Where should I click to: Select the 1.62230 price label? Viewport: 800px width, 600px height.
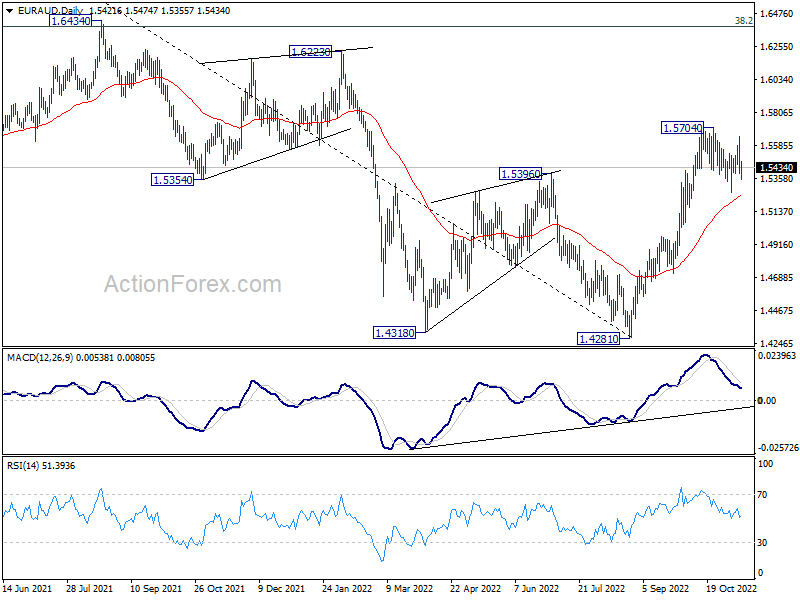click(310, 52)
